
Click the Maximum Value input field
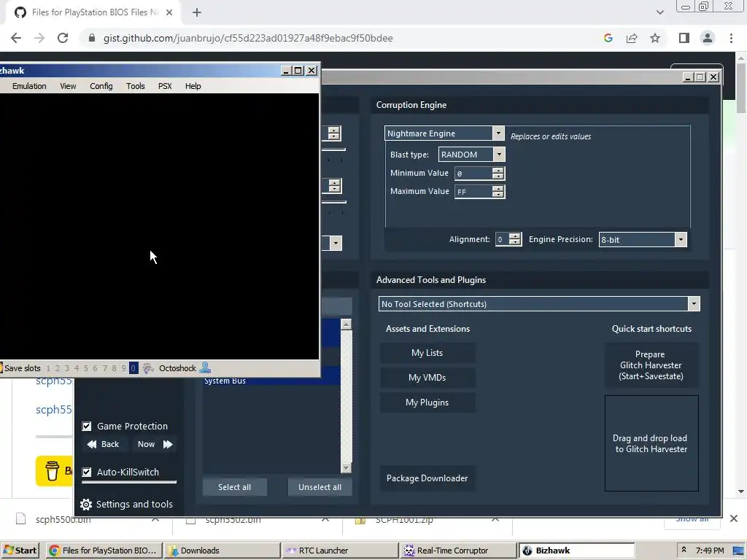pyautogui.click(x=473, y=192)
